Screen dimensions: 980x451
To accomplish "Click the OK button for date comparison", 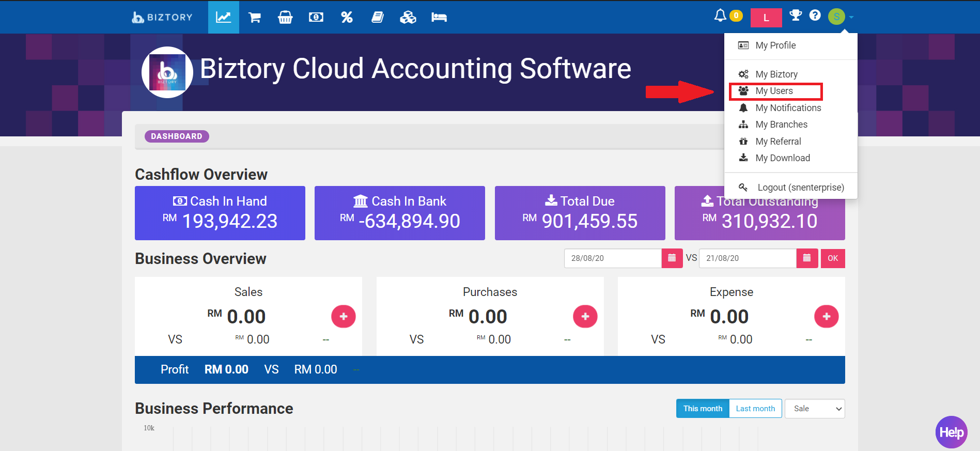I will pos(833,258).
